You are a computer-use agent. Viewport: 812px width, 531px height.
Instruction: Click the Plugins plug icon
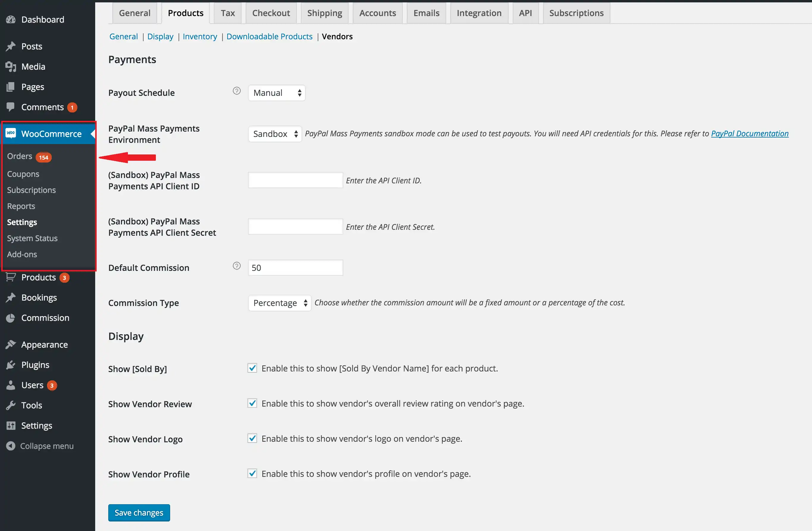point(11,365)
